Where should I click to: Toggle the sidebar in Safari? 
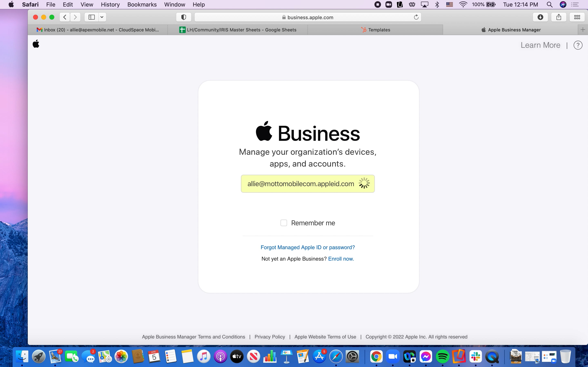[91, 17]
